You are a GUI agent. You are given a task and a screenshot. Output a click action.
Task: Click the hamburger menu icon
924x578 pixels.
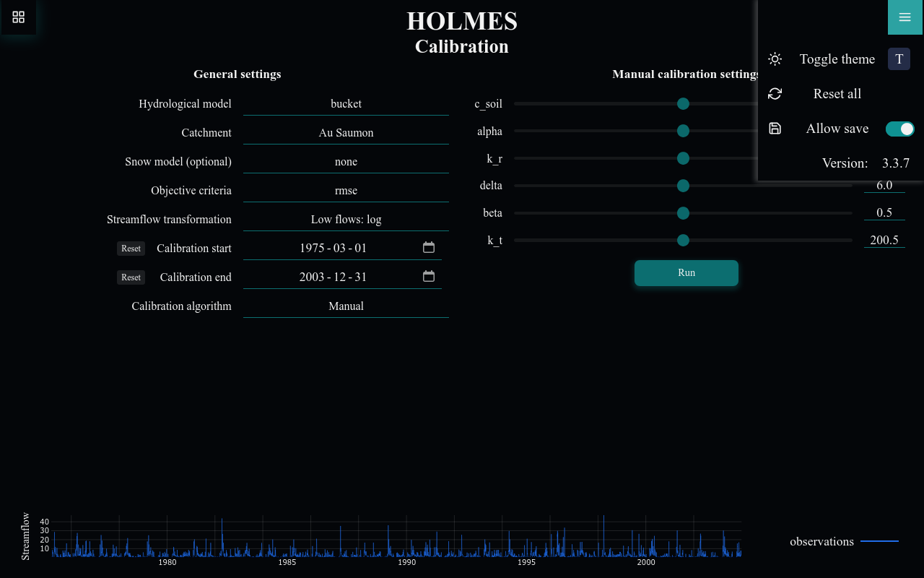click(x=905, y=17)
